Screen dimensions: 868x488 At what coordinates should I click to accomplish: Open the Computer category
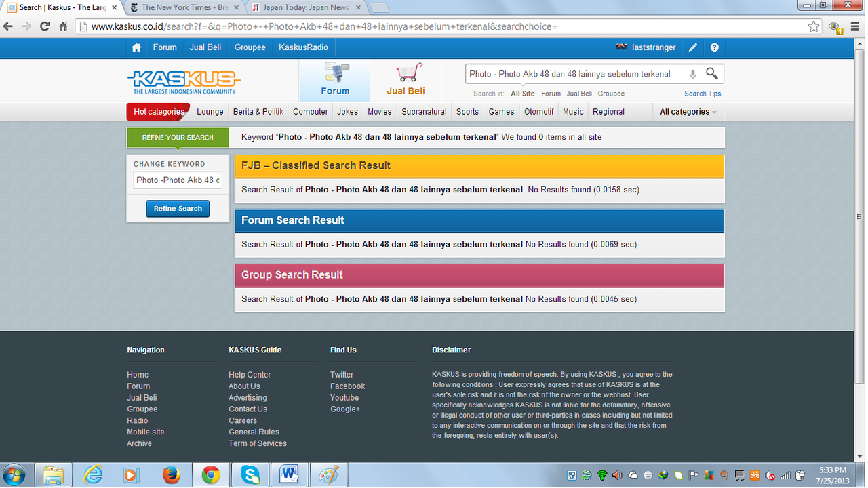click(311, 112)
